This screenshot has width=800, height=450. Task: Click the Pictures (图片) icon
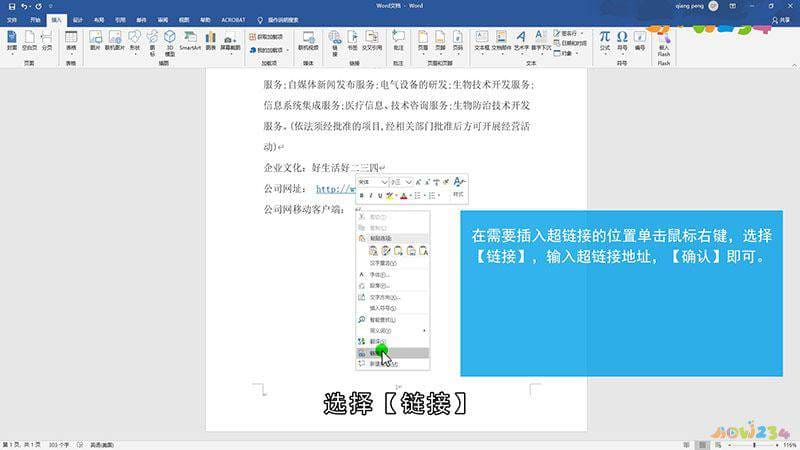[x=95, y=40]
